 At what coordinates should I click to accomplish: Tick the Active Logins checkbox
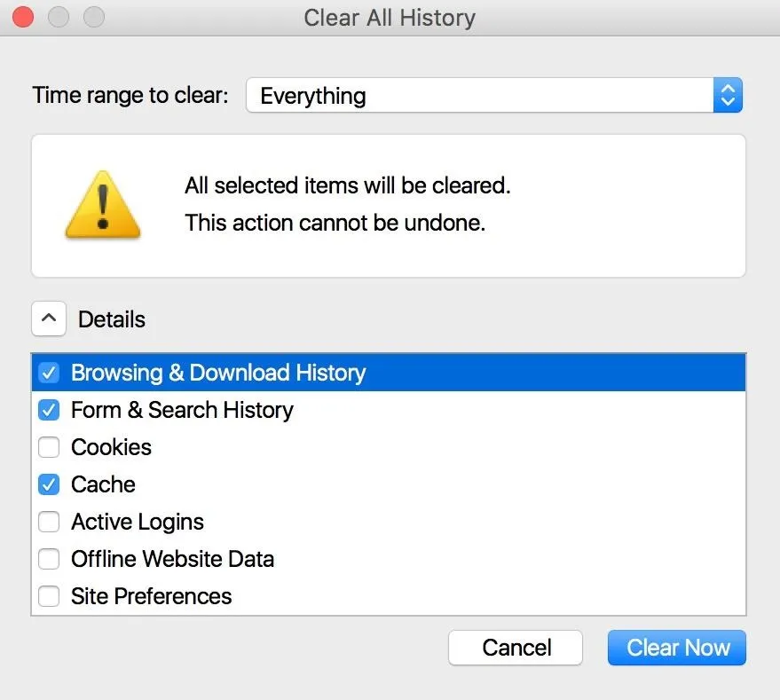coord(49,522)
